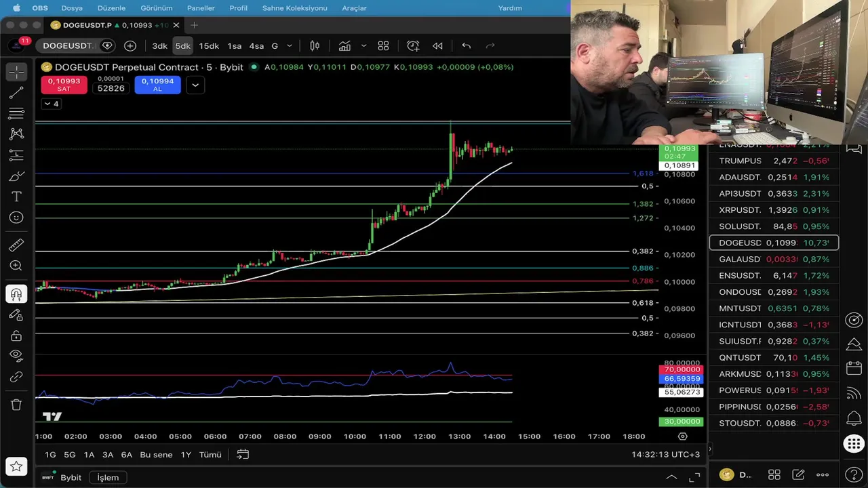The width and height of the screenshot is (868, 488).
Task: Open the Dosya menu
Action: coord(72,8)
